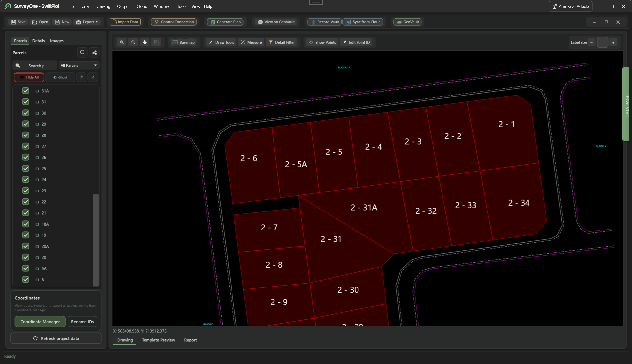Viewport: 632px width, 364px height.
Task: Increase label size with plus
Action: 613,42
